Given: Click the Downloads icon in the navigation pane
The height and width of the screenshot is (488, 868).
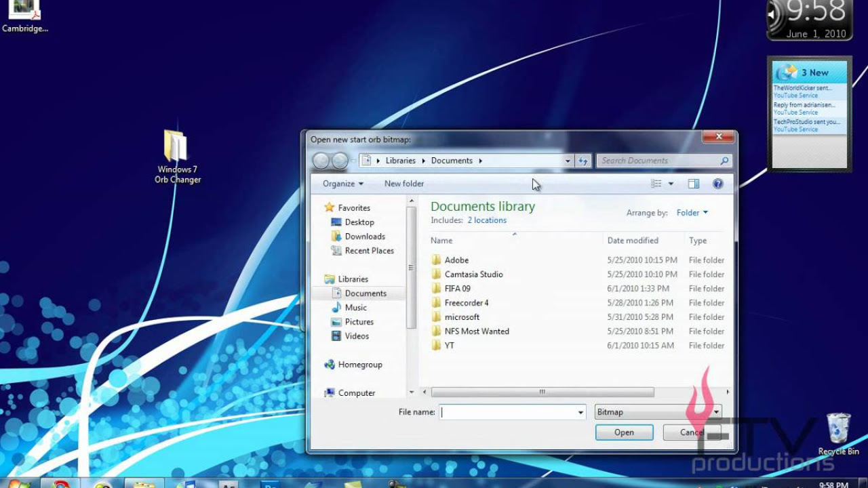Looking at the screenshot, I should 336,237.
